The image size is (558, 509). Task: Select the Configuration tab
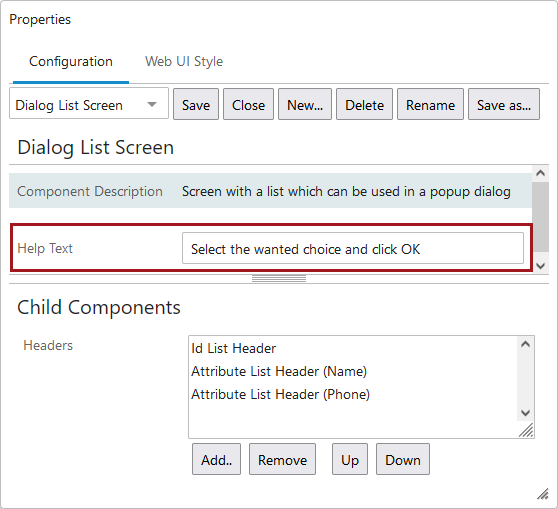pos(71,62)
